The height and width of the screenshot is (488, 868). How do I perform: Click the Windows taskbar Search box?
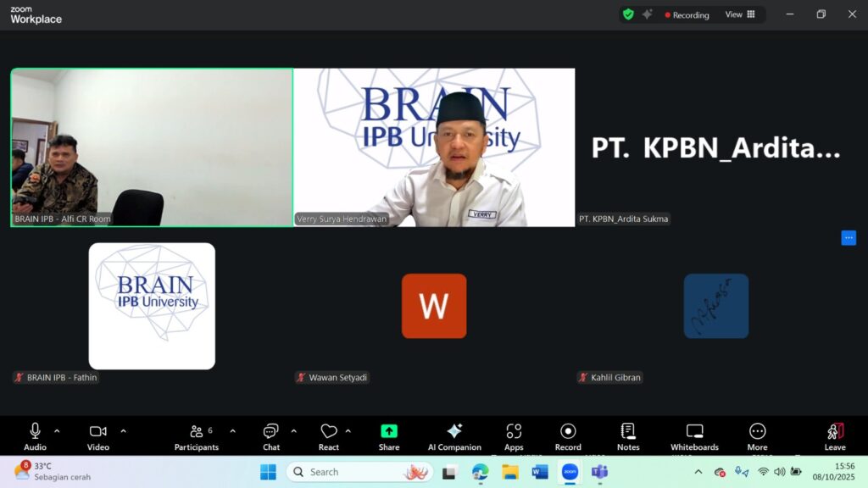[x=358, y=472]
